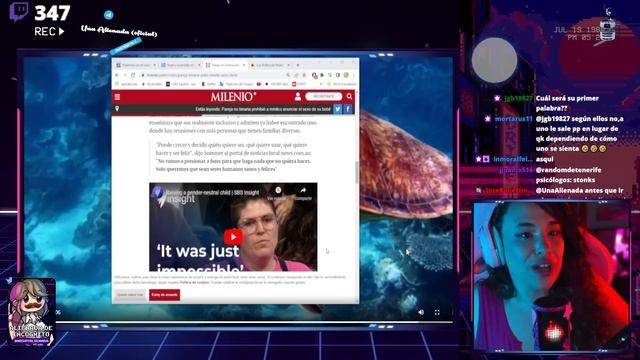The width and height of the screenshot is (640, 360).
Task: Bookmark the page with the star icon
Action: [x=304, y=75]
